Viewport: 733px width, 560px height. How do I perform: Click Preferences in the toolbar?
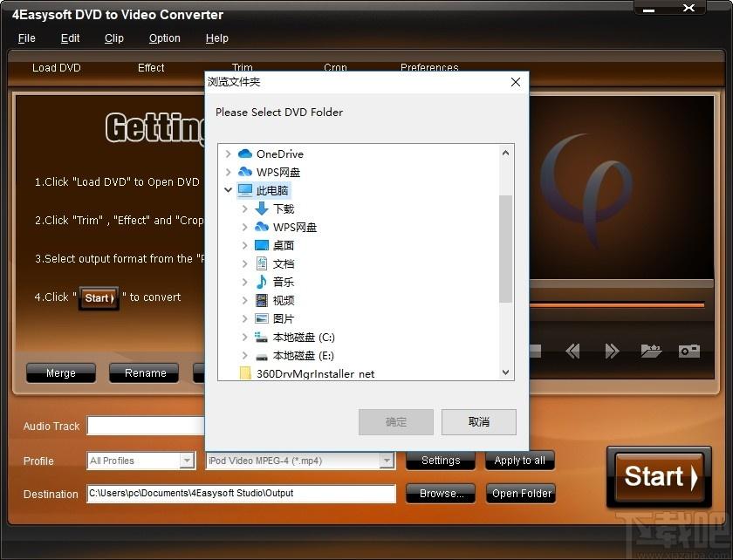point(429,67)
